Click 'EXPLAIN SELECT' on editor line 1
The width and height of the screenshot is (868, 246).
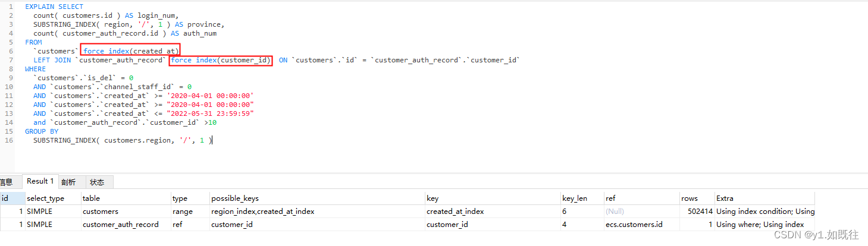[x=54, y=7]
